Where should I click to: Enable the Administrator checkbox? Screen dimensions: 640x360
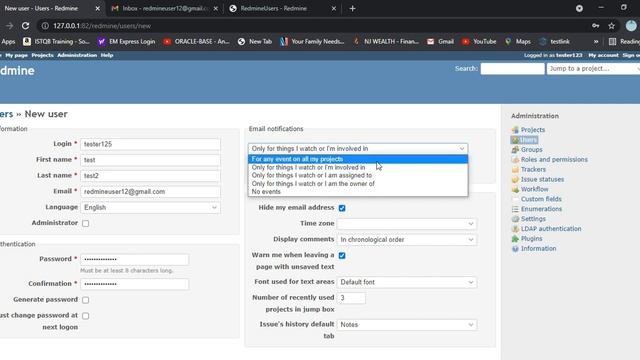click(x=85, y=223)
